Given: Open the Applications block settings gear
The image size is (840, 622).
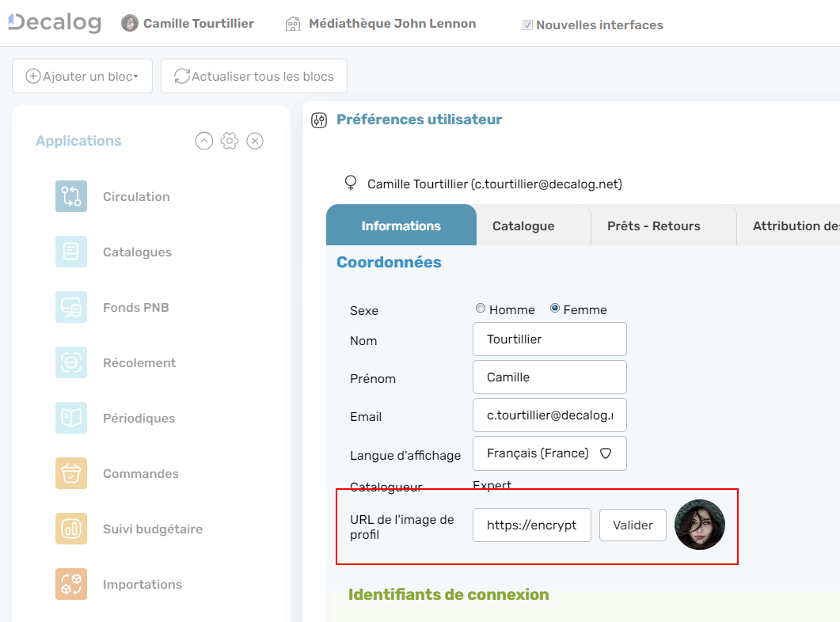Looking at the screenshot, I should (230, 140).
